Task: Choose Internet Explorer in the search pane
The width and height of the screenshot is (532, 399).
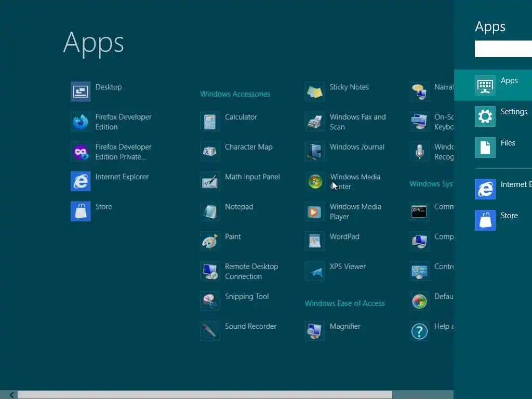Action: 493,189
